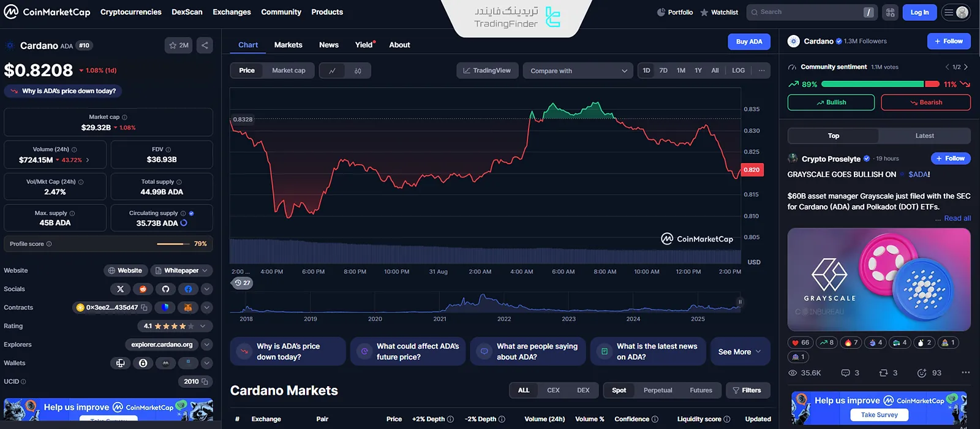
Task: Click the historical range slider handle
Action: pos(740,302)
